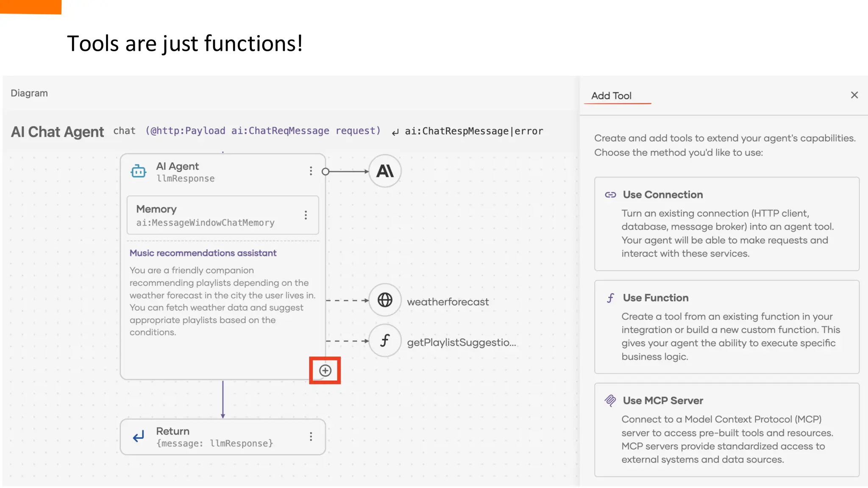Click the AI Chat Agent title
Screen dimensions: 868x488
point(57,132)
